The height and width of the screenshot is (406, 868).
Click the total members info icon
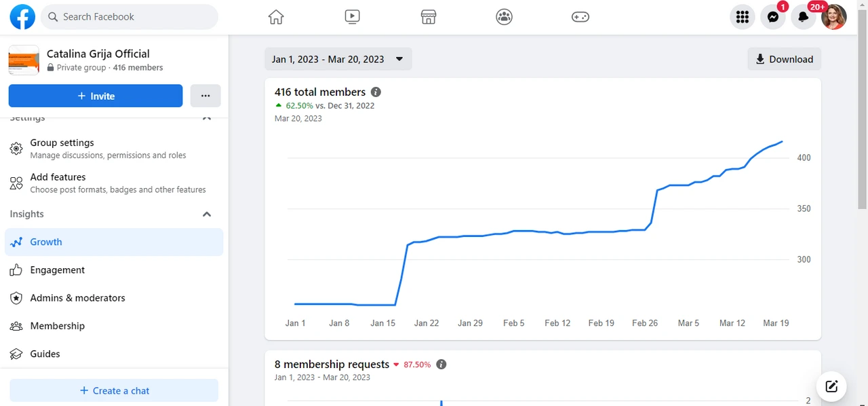tap(376, 92)
